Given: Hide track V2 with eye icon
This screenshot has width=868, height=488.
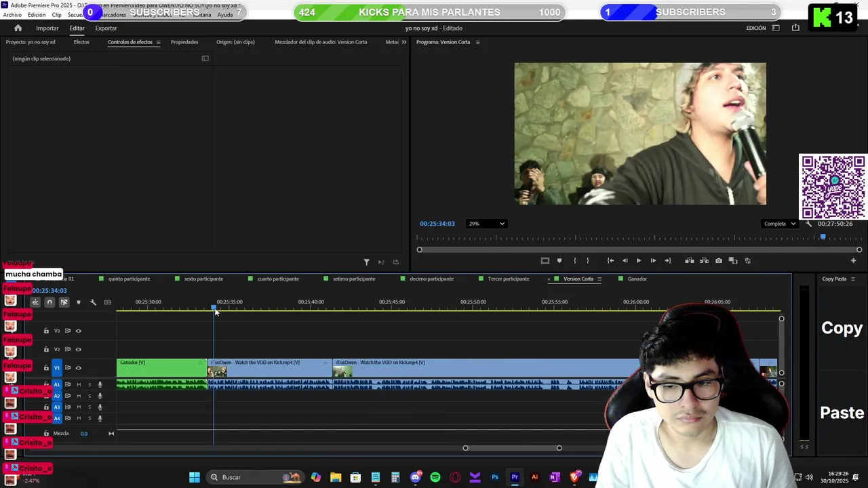Looking at the screenshot, I should 78,349.
